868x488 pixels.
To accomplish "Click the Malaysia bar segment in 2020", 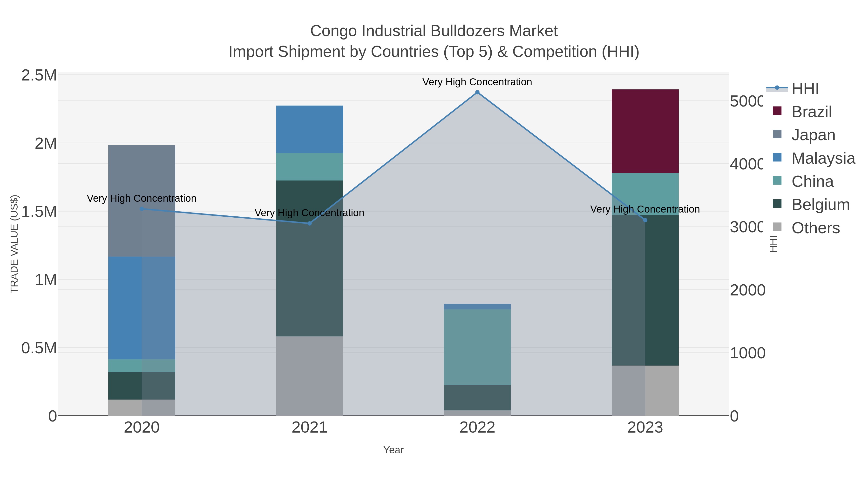I will click(142, 308).
